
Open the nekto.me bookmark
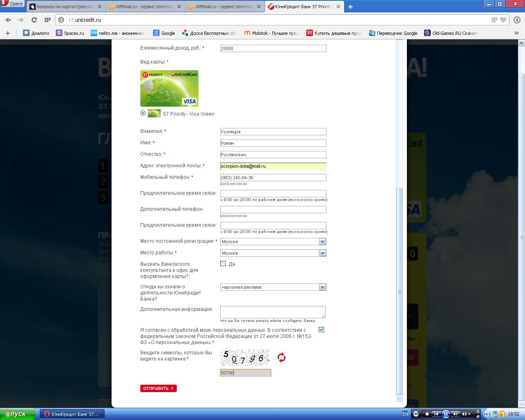[118, 33]
